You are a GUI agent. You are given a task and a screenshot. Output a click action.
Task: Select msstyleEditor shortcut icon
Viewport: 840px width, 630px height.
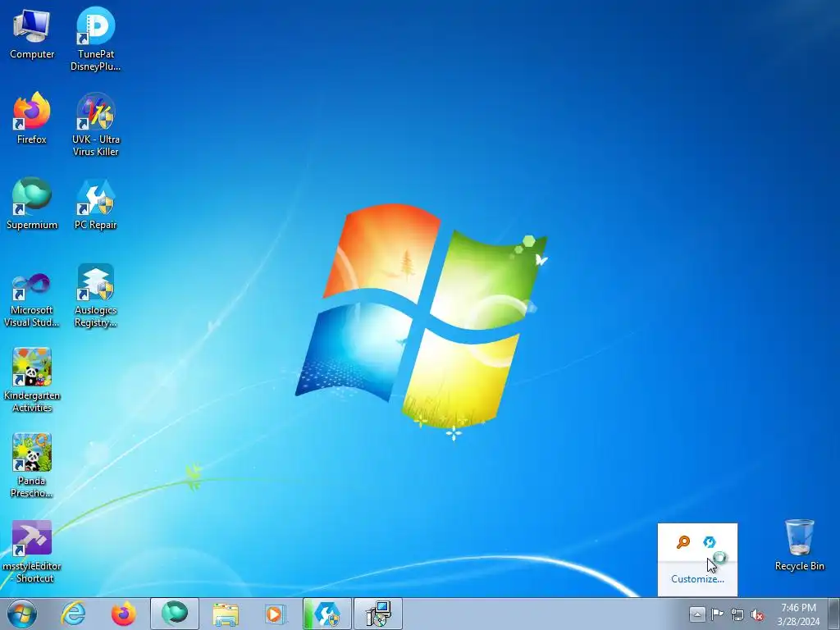(32, 550)
